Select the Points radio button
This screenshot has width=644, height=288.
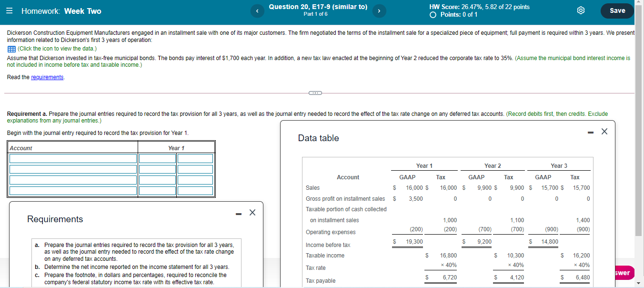[432, 14]
